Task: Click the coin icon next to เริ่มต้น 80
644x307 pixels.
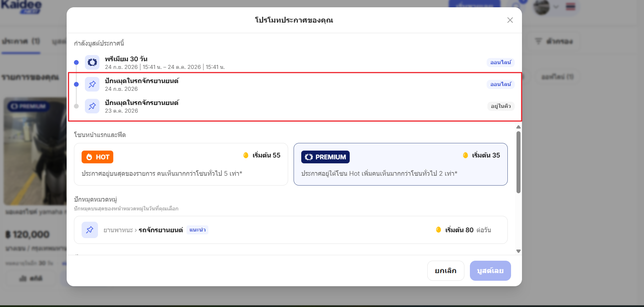Action: tap(439, 230)
